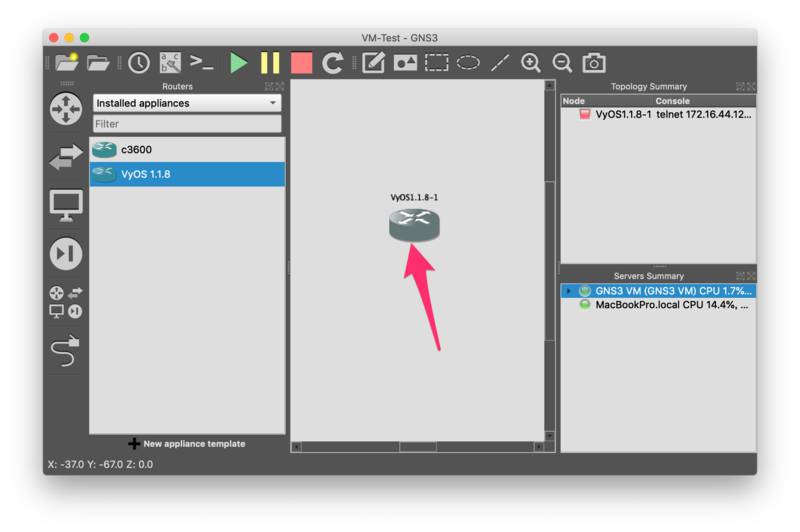Click vertical scrollbar down arrow
This screenshot has width=800, height=532.
tap(549, 436)
